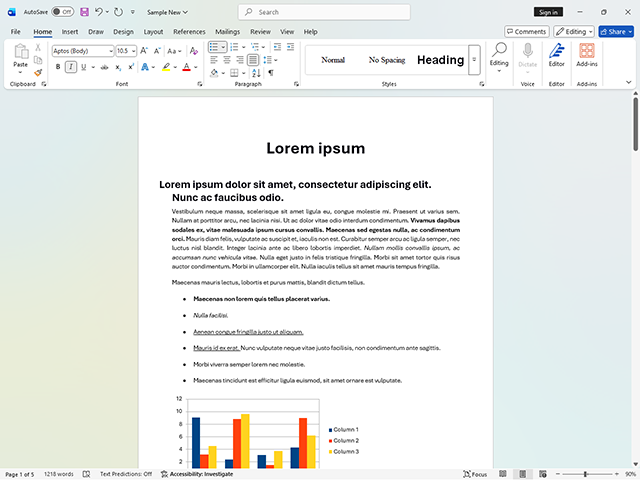Image resolution: width=640 pixels, height=480 pixels.
Task: Activate the Format Painter brush
Action: (38, 73)
